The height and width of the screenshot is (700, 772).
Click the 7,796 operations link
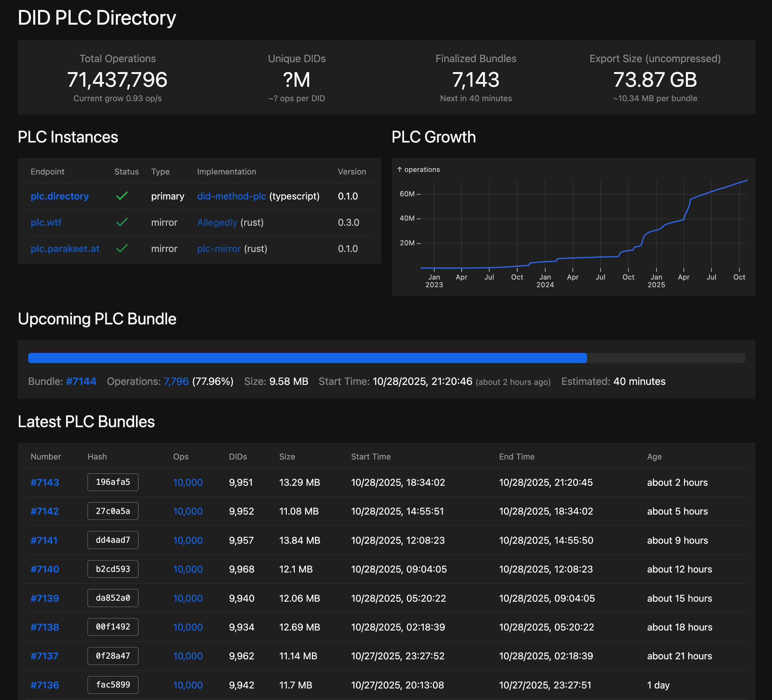click(x=176, y=381)
